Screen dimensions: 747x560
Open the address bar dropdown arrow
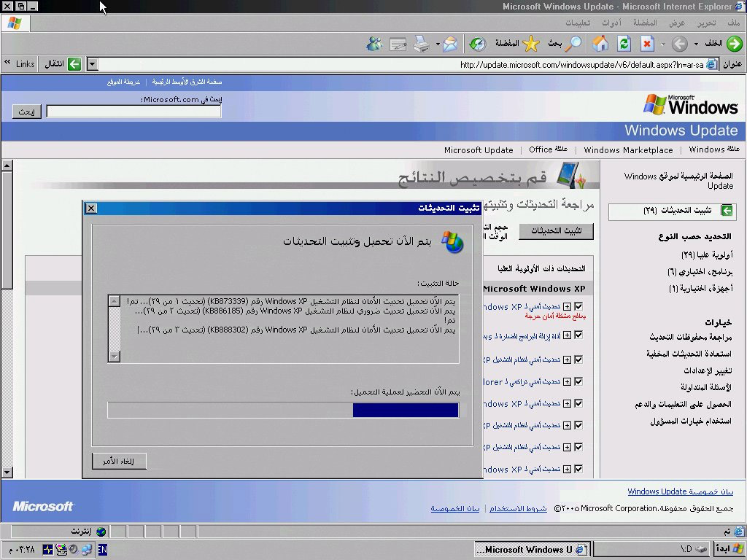point(93,64)
